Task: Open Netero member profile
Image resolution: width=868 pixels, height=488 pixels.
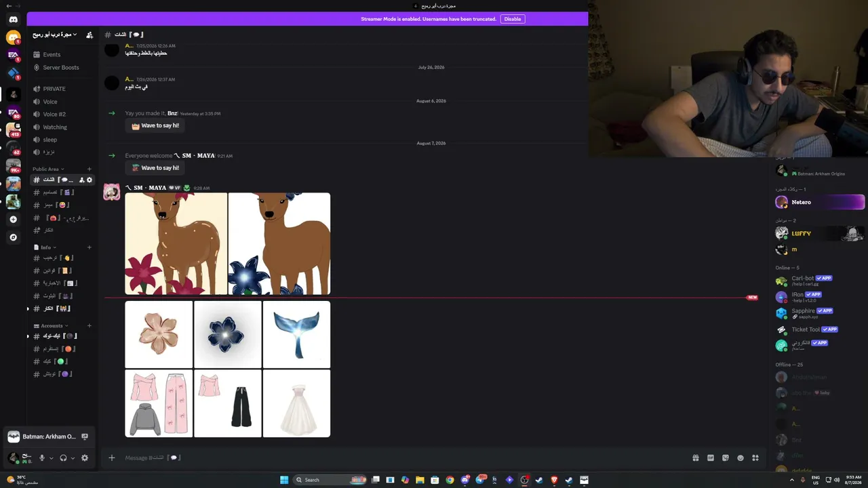Action: pos(820,202)
